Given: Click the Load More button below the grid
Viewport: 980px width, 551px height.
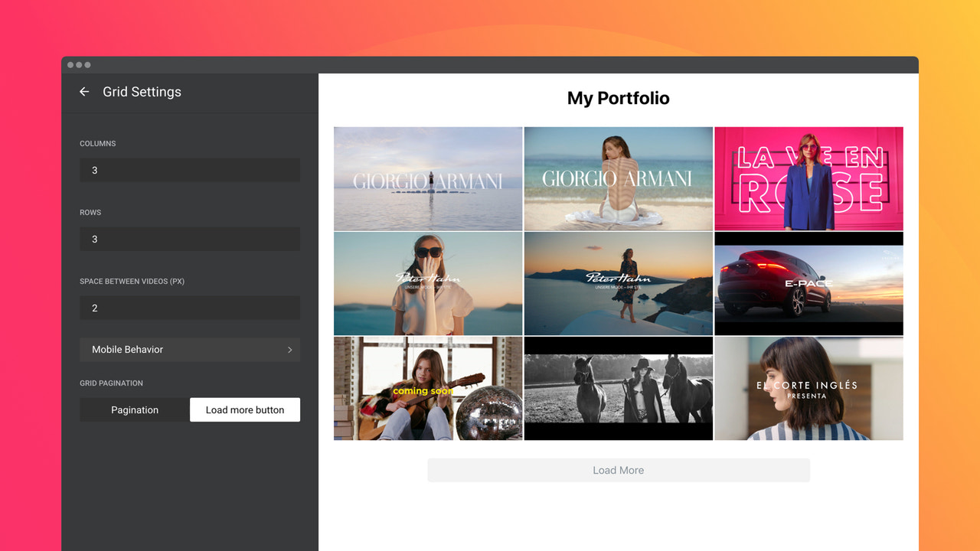Looking at the screenshot, I should click(618, 470).
